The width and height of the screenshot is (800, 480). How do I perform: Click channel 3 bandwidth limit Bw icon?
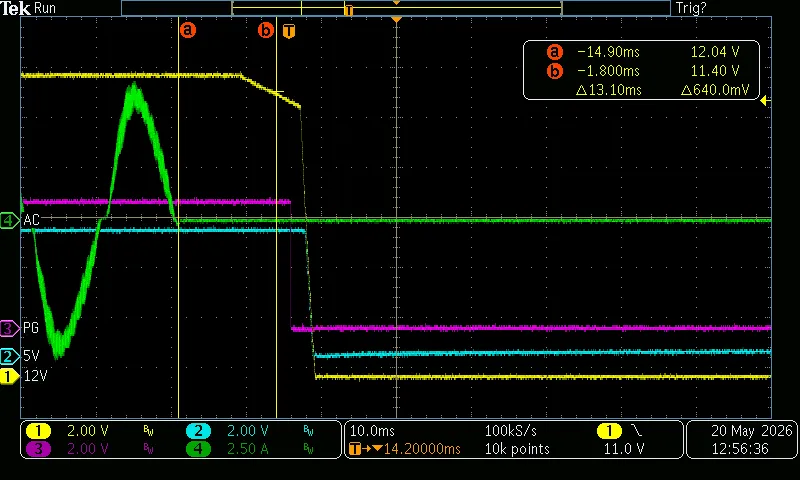click(x=148, y=449)
